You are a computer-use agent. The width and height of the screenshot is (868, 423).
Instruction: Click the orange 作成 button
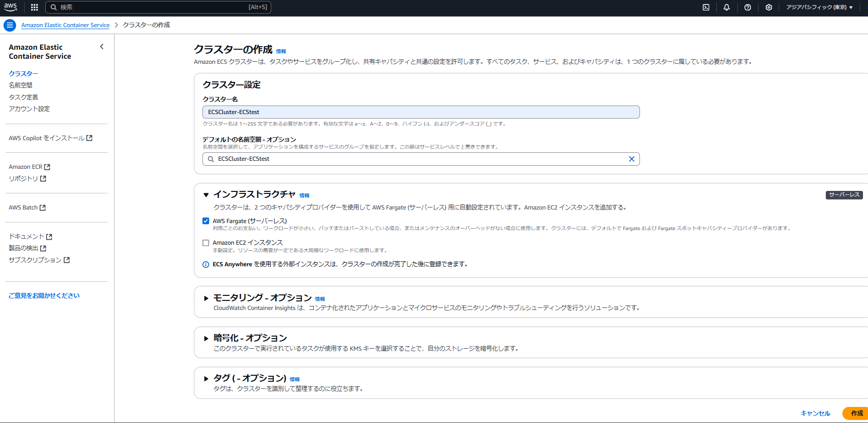coord(856,413)
